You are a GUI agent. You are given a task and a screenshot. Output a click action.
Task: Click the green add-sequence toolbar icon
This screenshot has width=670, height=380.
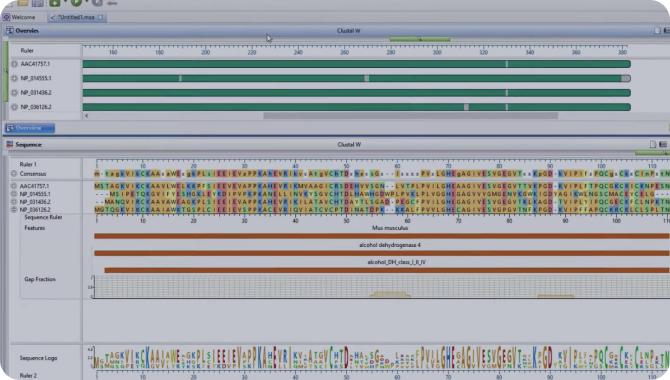pos(54,3)
